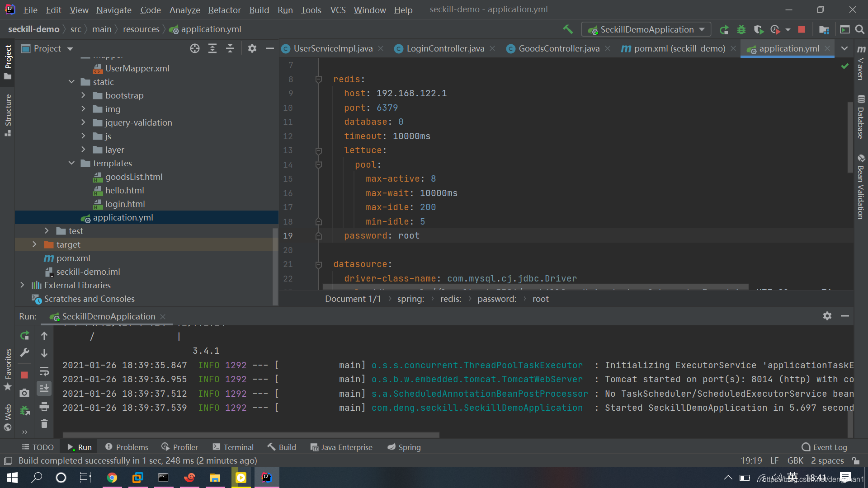Expand External Libraries node
Image resolution: width=868 pixels, height=488 pixels.
pyautogui.click(x=22, y=285)
